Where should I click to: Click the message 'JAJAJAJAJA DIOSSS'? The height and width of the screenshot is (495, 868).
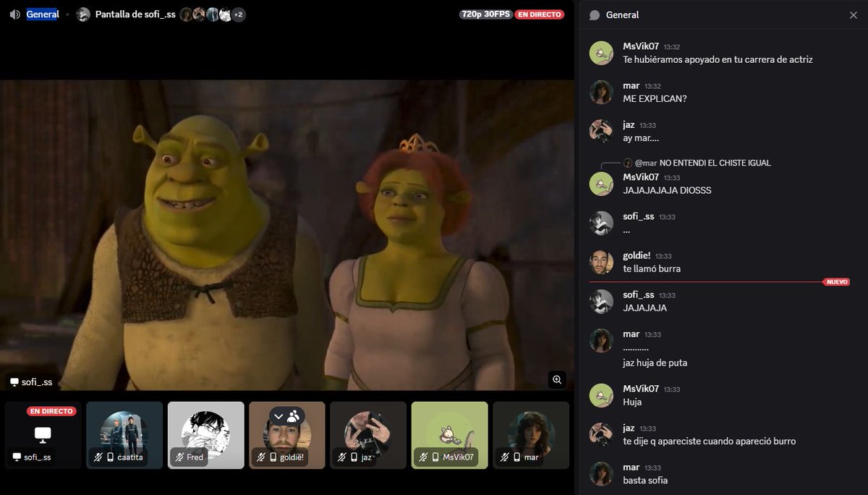point(667,191)
